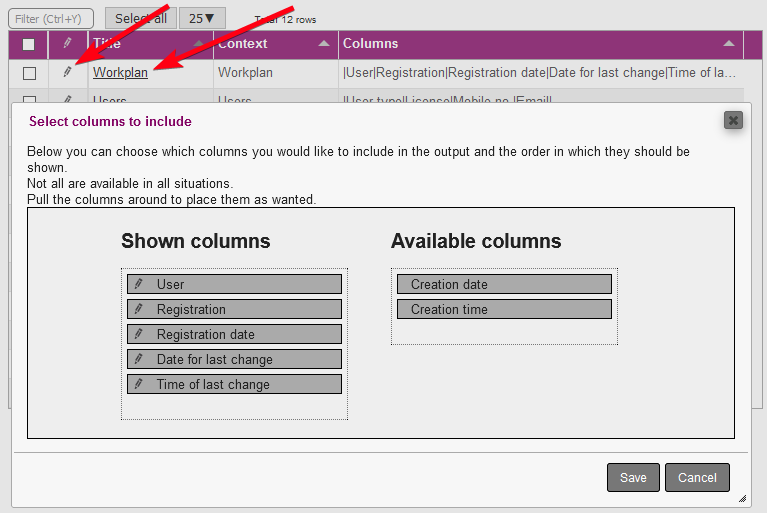
Task: Click pencil icon beside Date for last change
Action: pyautogui.click(x=139, y=360)
